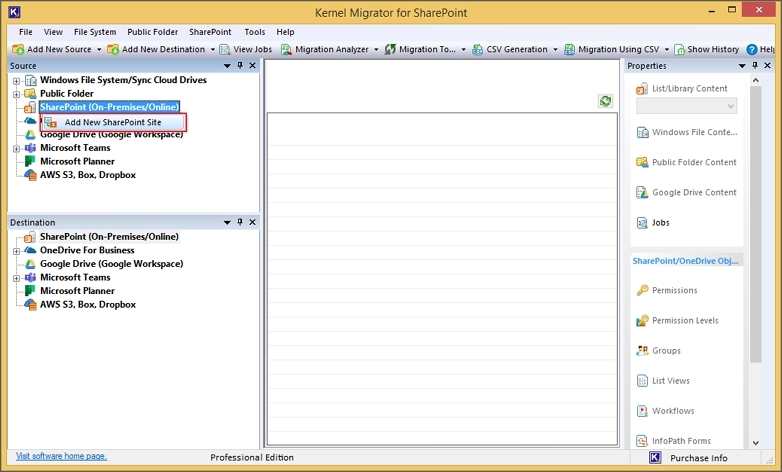Viewport: 782px width, 472px height.
Task: Open the File System menu
Action: [x=95, y=32]
